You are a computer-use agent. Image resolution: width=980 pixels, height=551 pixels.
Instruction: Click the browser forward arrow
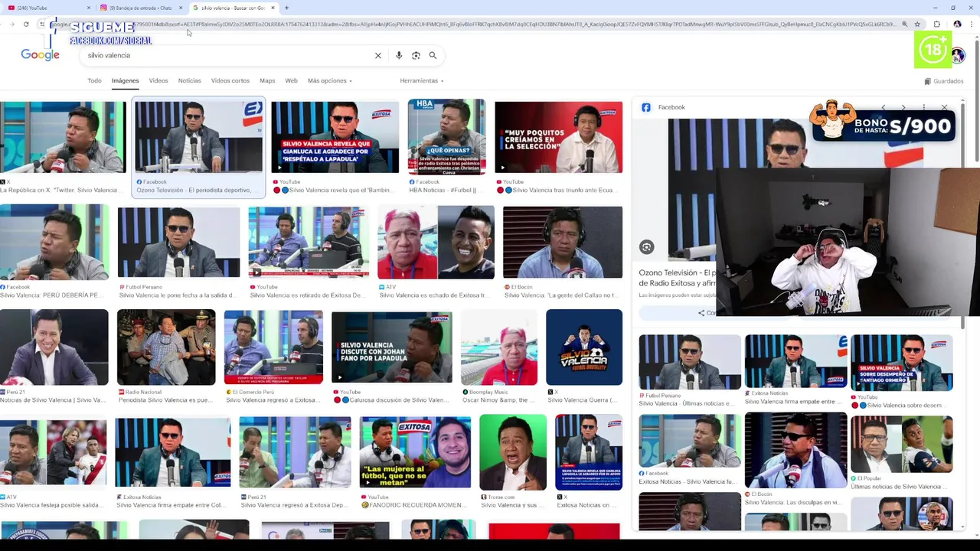click(x=11, y=24)
